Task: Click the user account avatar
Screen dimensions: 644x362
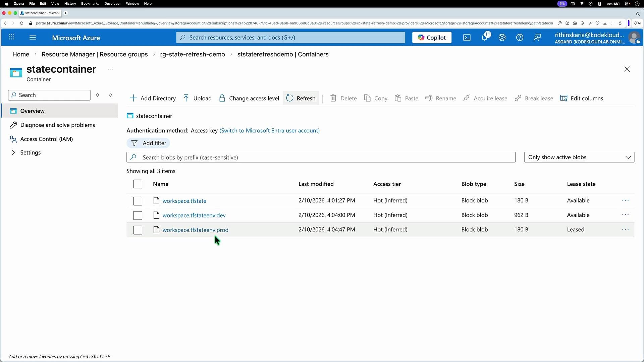Action: [x=634, y=38]
